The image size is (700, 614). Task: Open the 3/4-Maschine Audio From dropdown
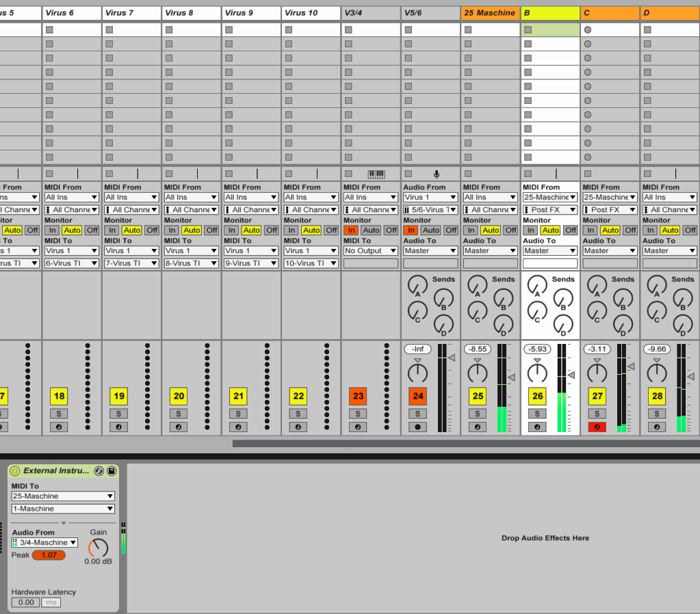[x=44, y=543]
